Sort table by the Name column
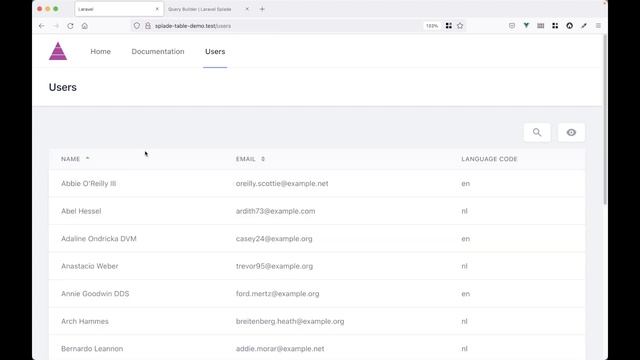This screenshot has height=360, width=640. click(75, 159)
